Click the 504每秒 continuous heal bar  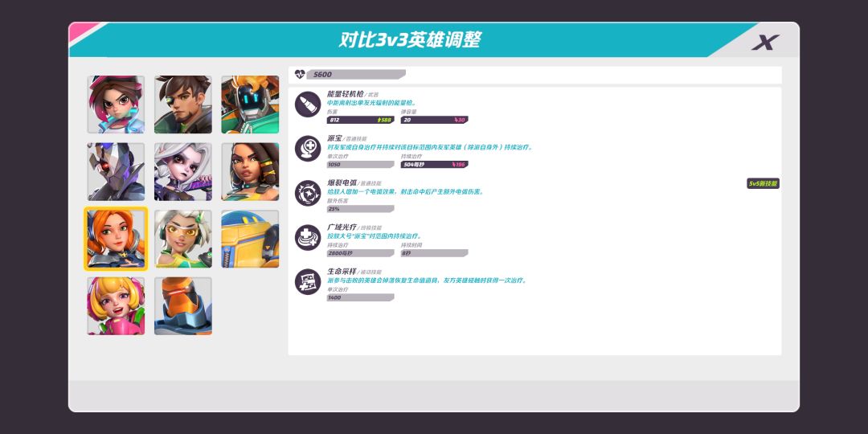tap(435, 165)
